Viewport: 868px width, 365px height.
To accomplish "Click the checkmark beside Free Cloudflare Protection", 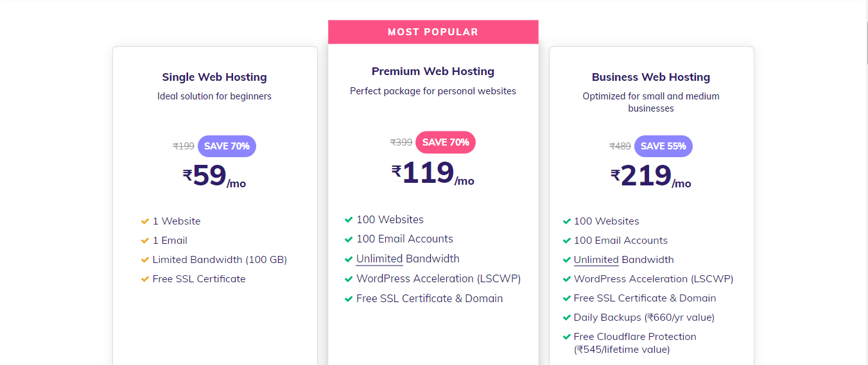I will [567, 337].
